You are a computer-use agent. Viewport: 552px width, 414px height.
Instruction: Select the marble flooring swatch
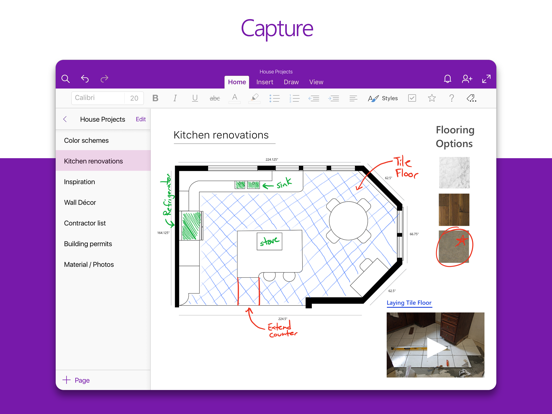click(x=454, y=172)
